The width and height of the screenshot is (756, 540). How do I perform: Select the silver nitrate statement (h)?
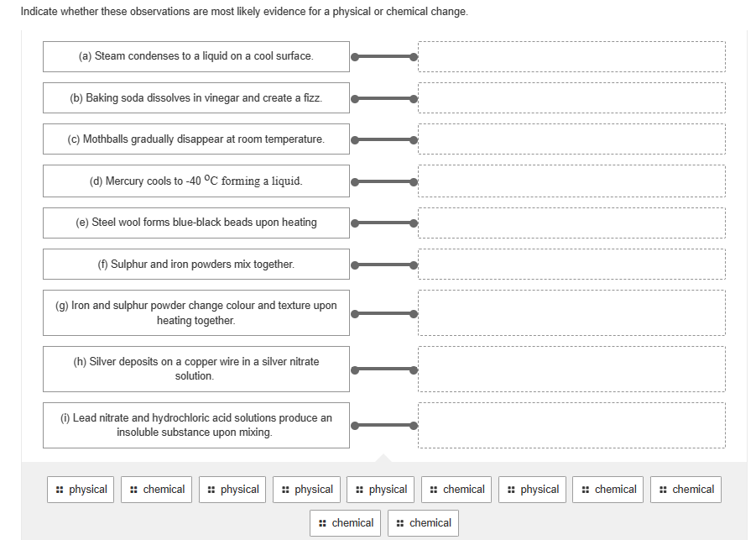point(196,369)
